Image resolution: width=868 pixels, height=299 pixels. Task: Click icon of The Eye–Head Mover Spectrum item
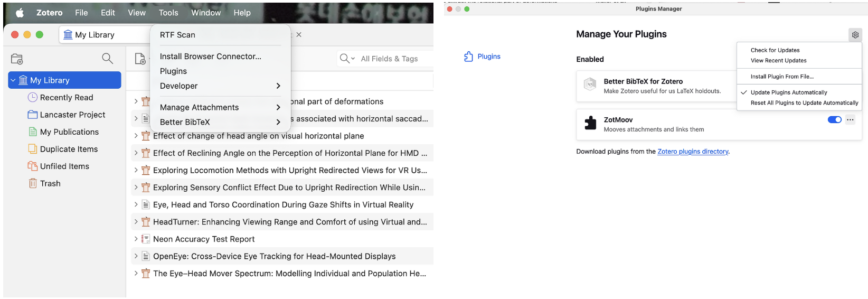click(146, 274)
